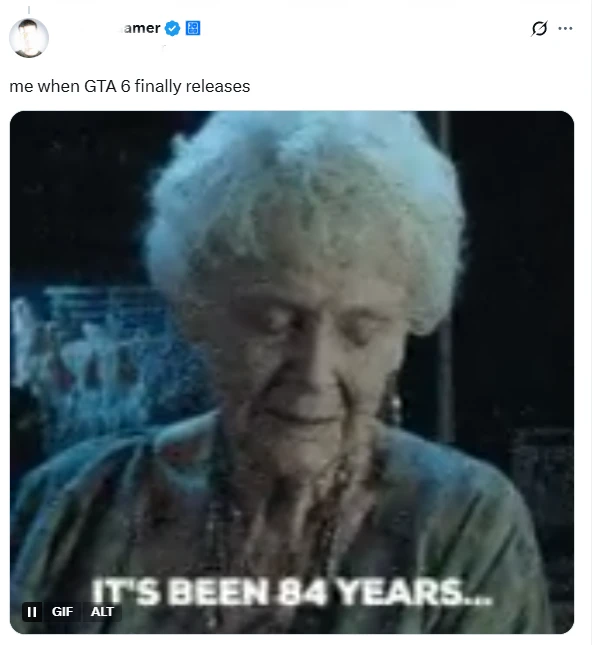
Task: Click "GTA 6" in the post text
Action: (107, 86)
